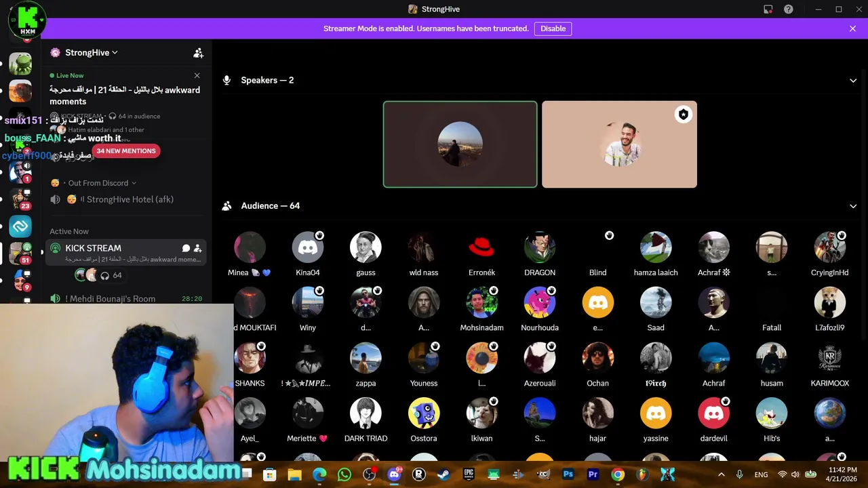Click the microphone tray icon
This screenshot has width=868, height=488.
click(739, 474)
